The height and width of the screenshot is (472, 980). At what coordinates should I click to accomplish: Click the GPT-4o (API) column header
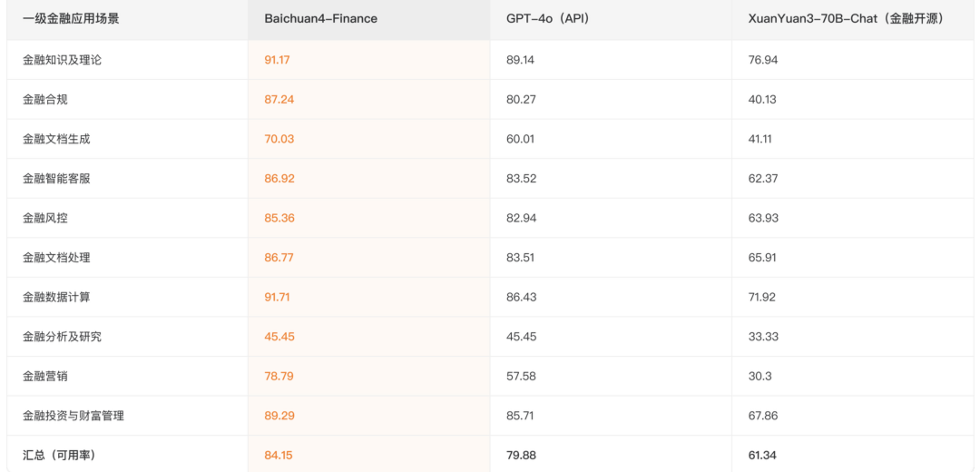point(547,18)
